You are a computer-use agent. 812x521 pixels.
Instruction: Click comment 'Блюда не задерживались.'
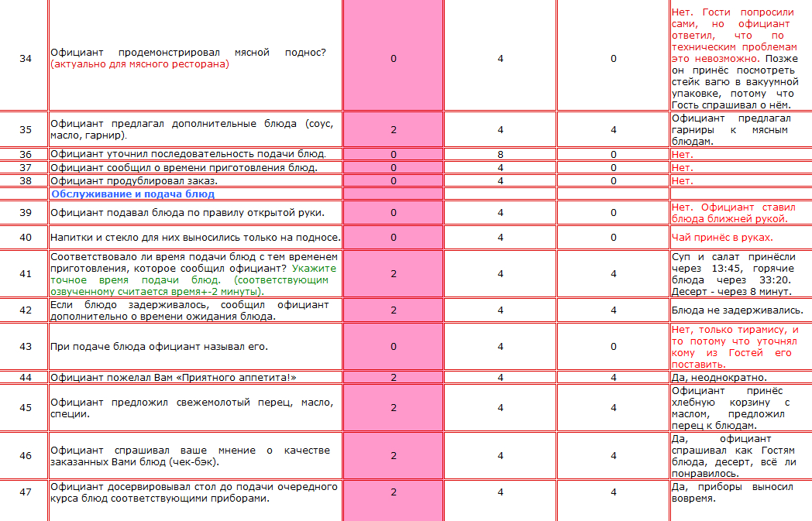(x=738, y=310)
